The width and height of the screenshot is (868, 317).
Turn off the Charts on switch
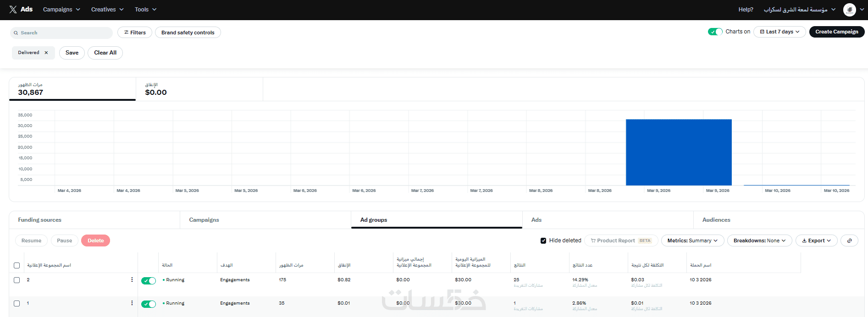pos(715,32)
